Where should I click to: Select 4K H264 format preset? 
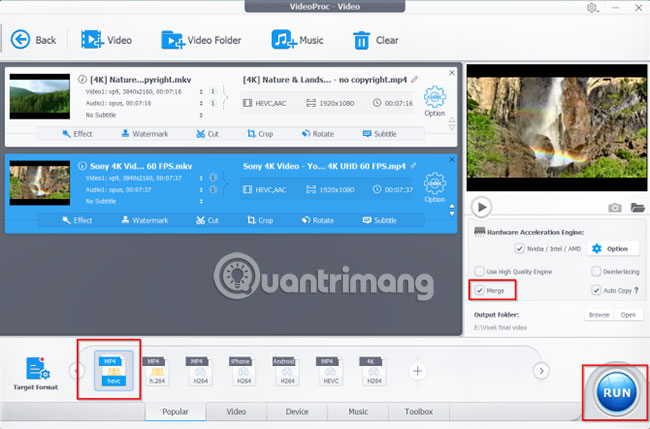374,371
